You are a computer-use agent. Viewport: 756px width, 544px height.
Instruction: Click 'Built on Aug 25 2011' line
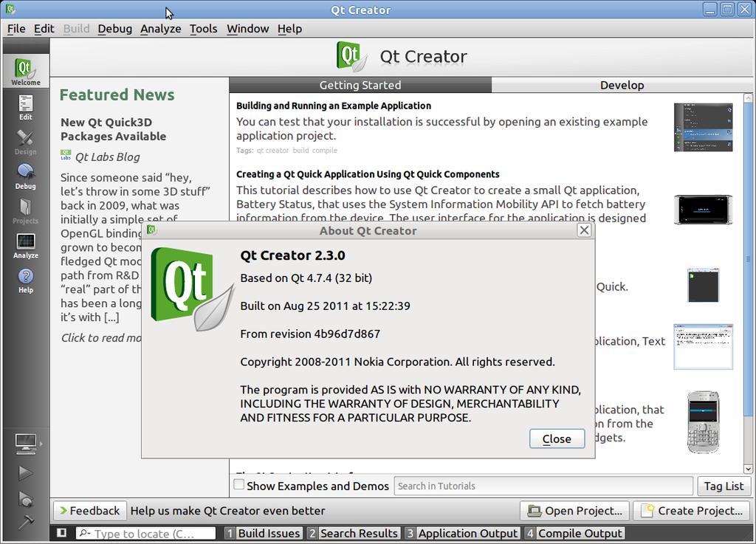pos(325,306)
